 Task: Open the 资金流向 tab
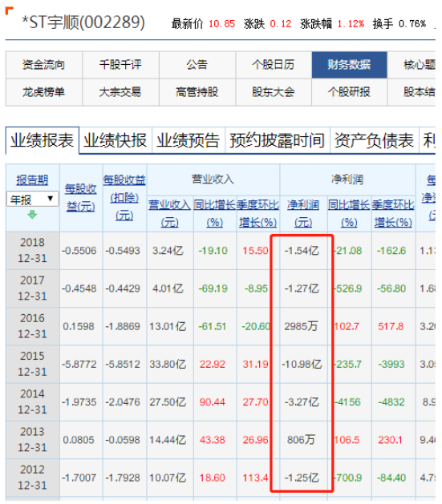pyautogui.click(x=44, y=65)
